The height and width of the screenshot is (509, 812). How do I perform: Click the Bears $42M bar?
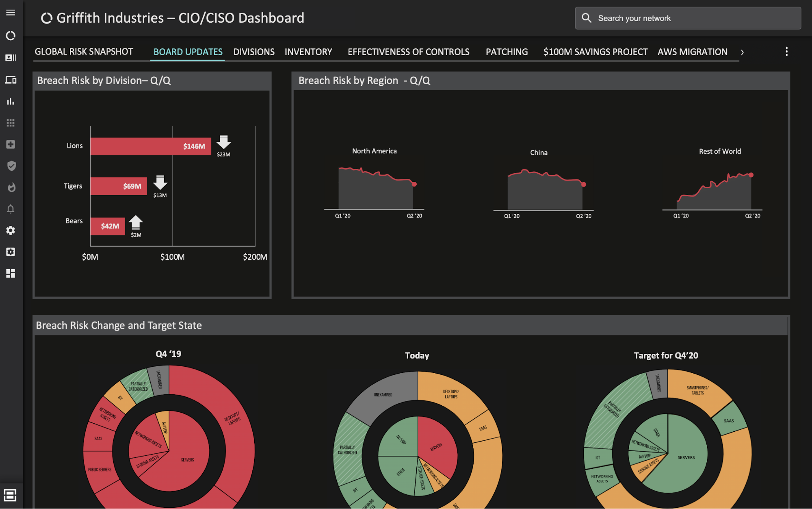(108, 226)
